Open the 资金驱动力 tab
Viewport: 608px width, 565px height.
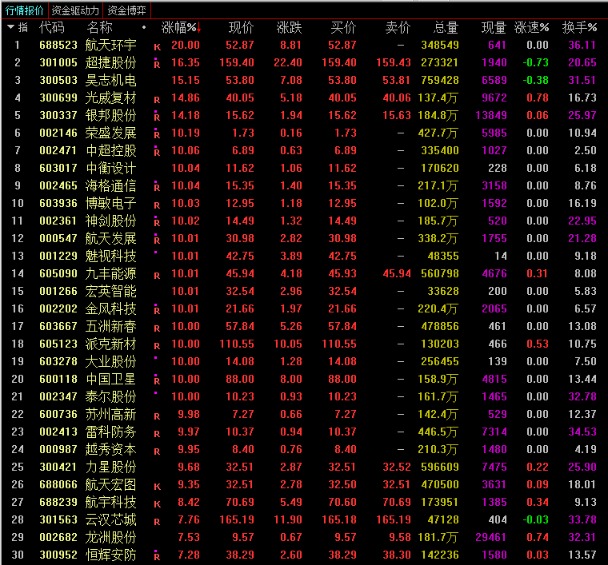75,10
